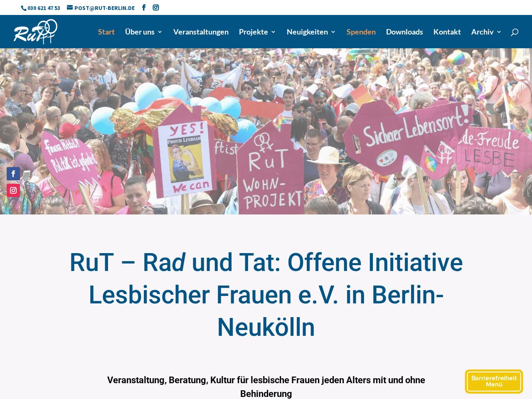
Task: Click the RuT logo in the header
Action: click(x=35, y=32)
